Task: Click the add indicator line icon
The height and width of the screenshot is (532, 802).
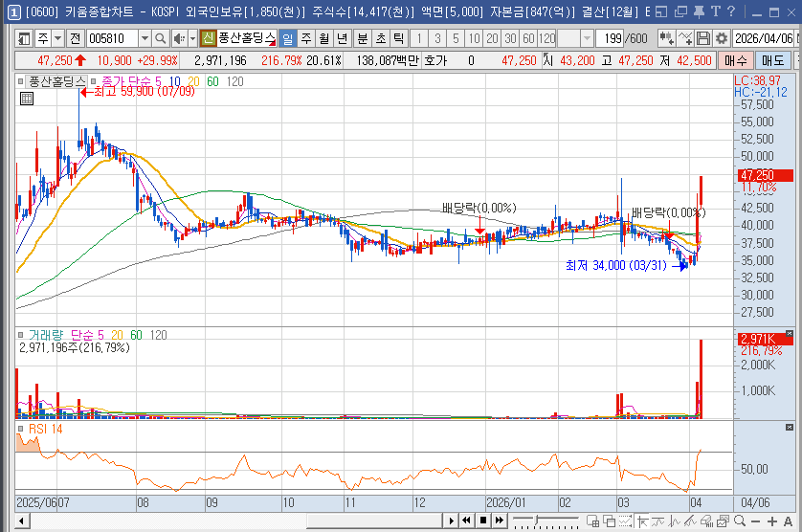Action: (685, 38)
